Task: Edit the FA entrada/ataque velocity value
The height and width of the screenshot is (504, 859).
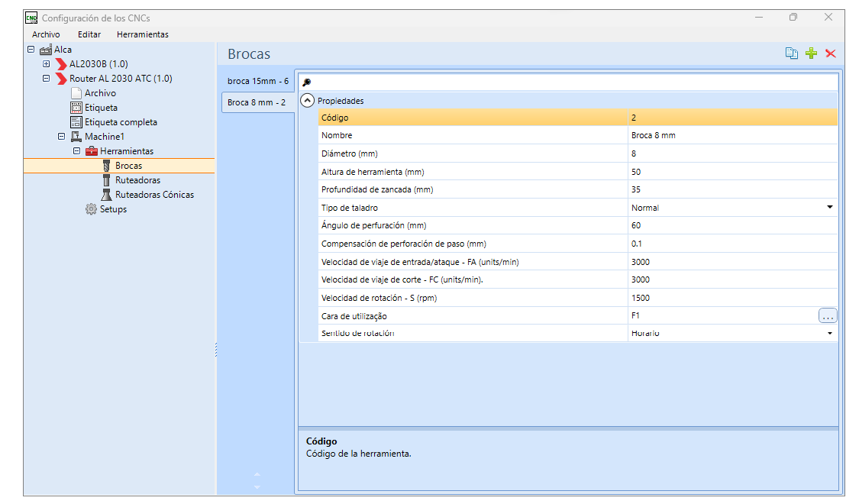Action: click(x=732, y=262)
